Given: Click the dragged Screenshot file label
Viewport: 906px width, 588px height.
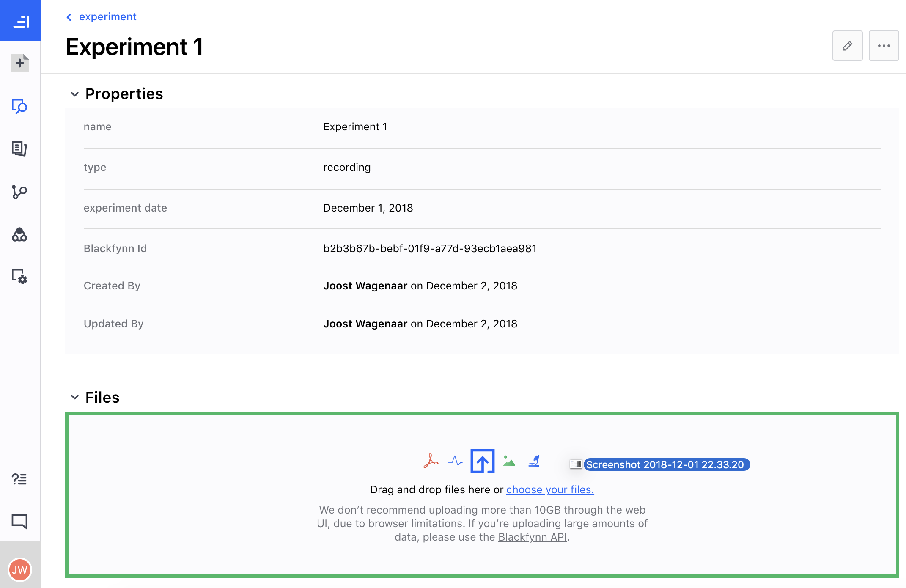Looking at the screenshot, I should (664, 464).
